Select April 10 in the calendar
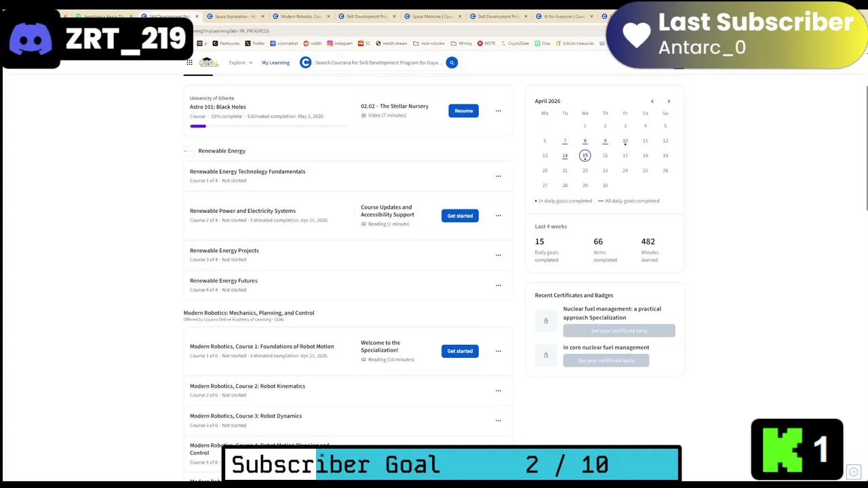The height and width of the screenshot is (488, 868). click(625, 141)
